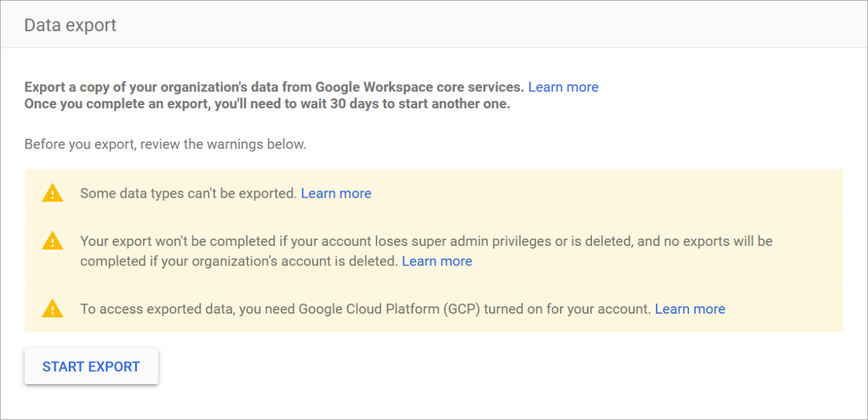Image resolution: width=868 pixels, height=420 pixels.
Task: Click the 'wait 30 days' notice line
Action: tap(267, 104)
